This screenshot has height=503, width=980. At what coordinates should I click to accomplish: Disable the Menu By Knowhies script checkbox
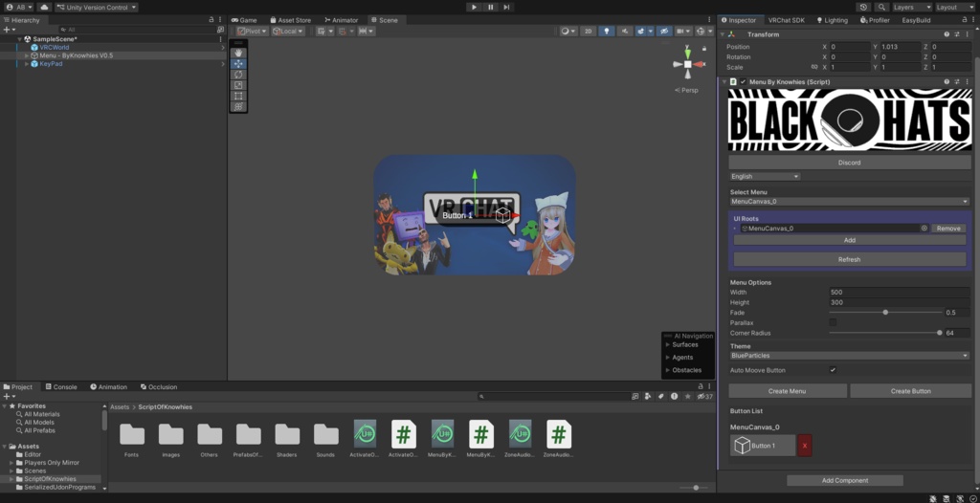[743, 82]
